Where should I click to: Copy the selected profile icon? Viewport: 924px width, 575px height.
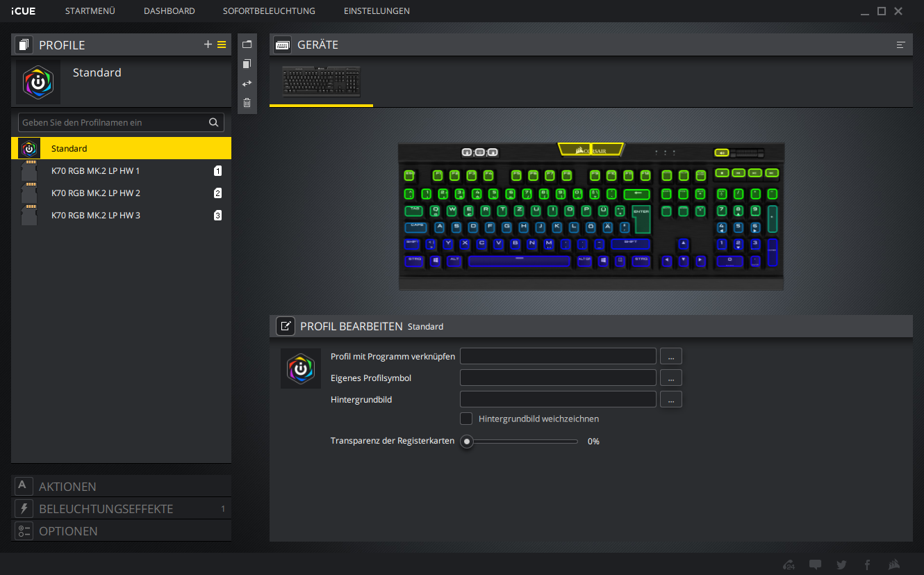point(247,64)
